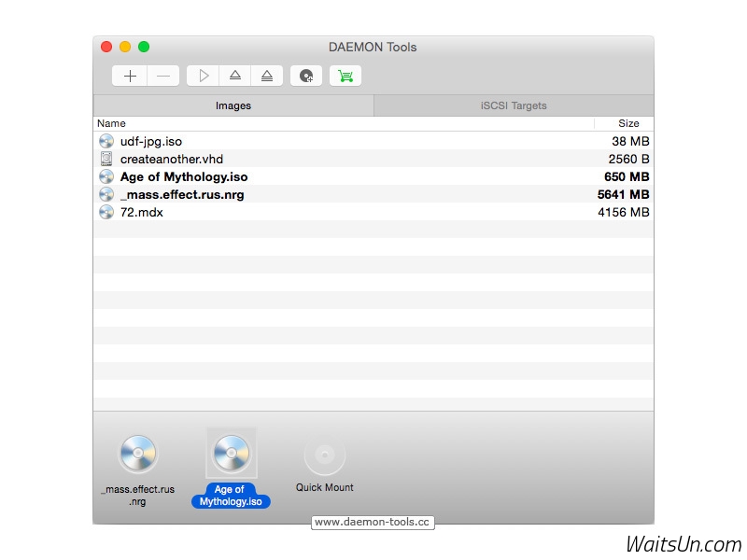Screen dimensions: 747x560
Task: Click the plus button to add an image
Action: click(x=130, y=76)
